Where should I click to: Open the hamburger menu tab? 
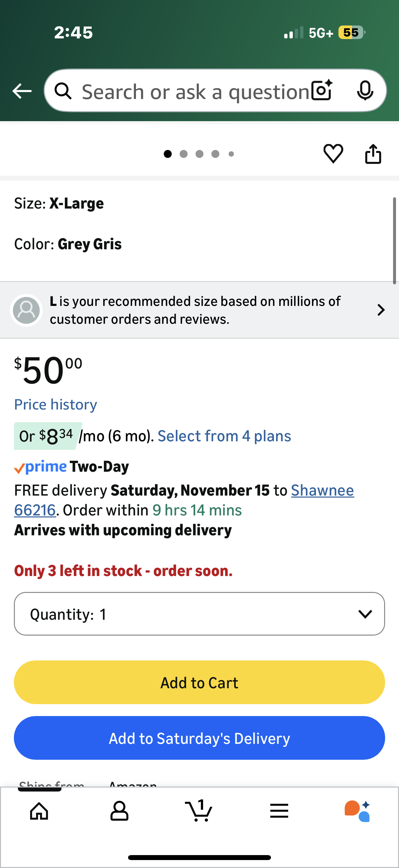[279, 811]
